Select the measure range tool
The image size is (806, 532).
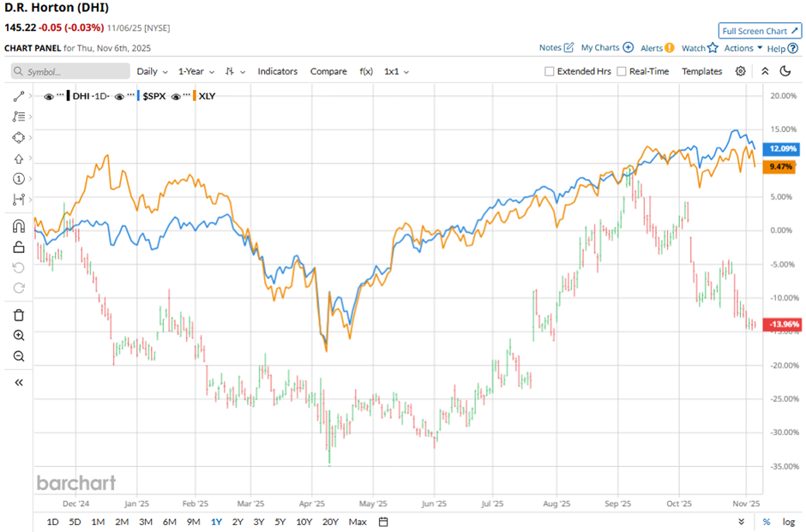pyautogui.click(x=19, y=200)
